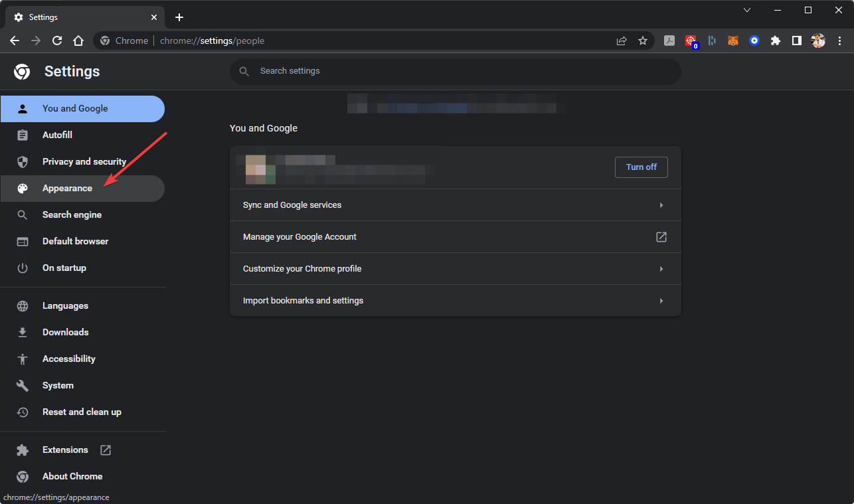Expand Sync and Google services

click(456, 205)
